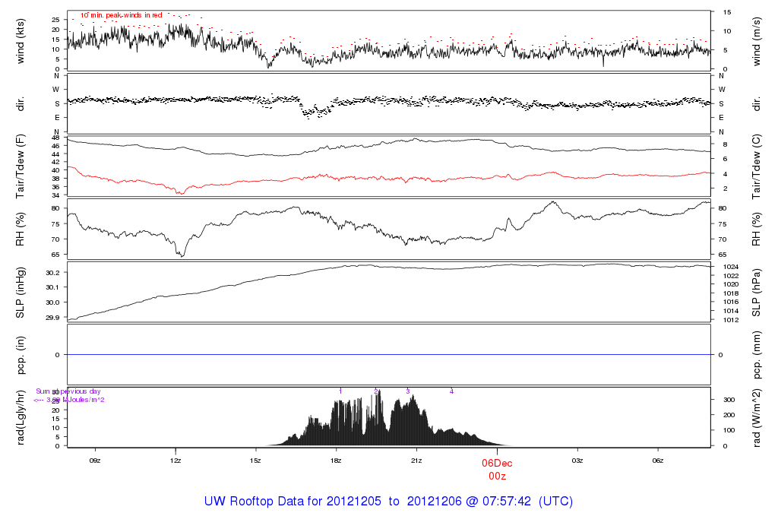778x532 pixels.
Task: Click the '30.1' pressure tick value
Action: pyautogui.click(x=52, y=287)
